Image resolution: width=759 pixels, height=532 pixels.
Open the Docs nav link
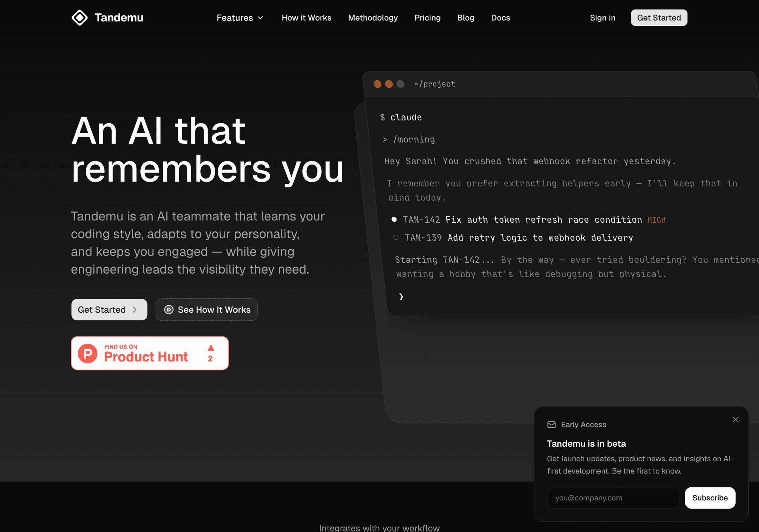pos(500,18)
